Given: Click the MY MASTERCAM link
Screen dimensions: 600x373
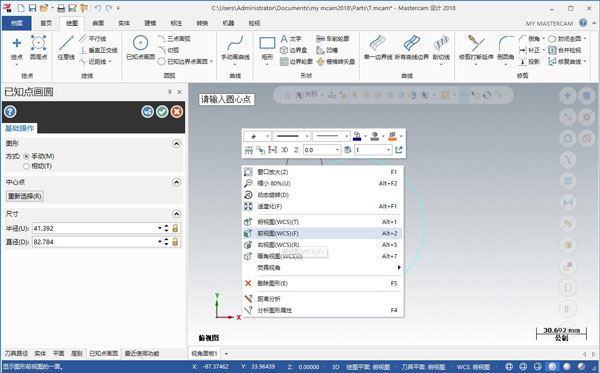Looking at the screenshot, I should click(x=549, y=24).
